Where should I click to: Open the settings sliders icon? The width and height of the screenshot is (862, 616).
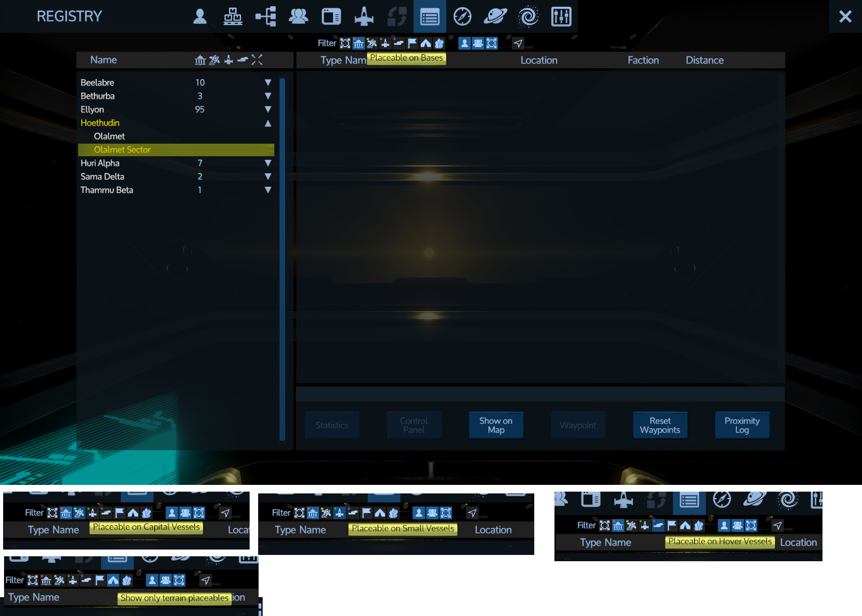click(x=561, y=17)
